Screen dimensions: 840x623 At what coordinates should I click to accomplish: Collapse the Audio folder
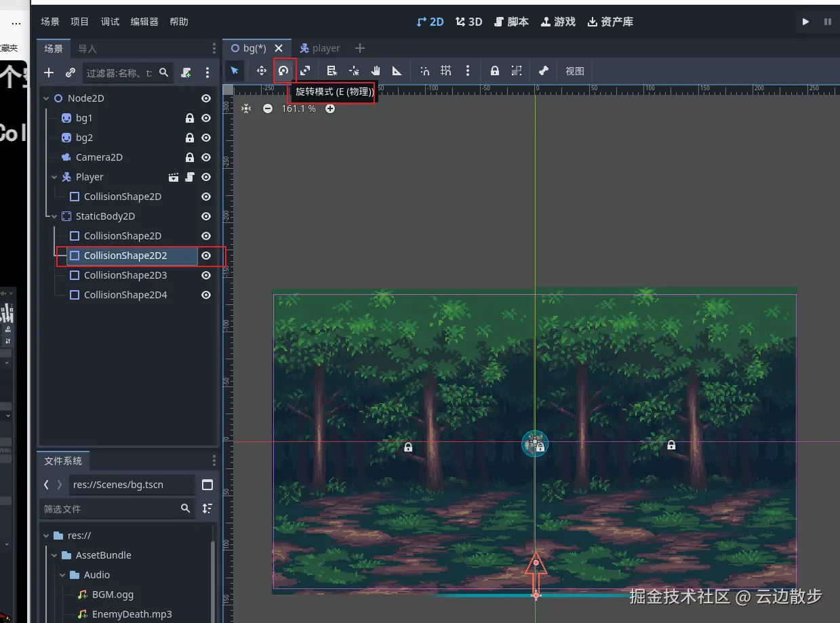coord(62,575)
